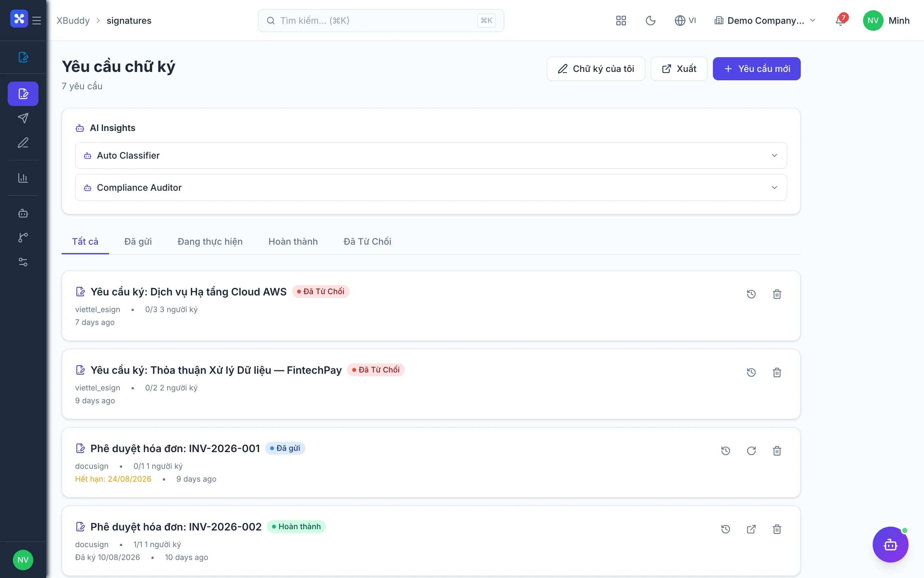Click the Hoàn thành badge on INV-2026-002

296,526
